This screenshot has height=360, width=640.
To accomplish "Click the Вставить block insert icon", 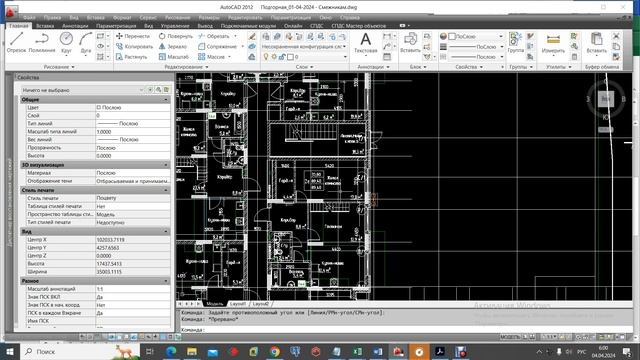I will [x=410, y=43].
